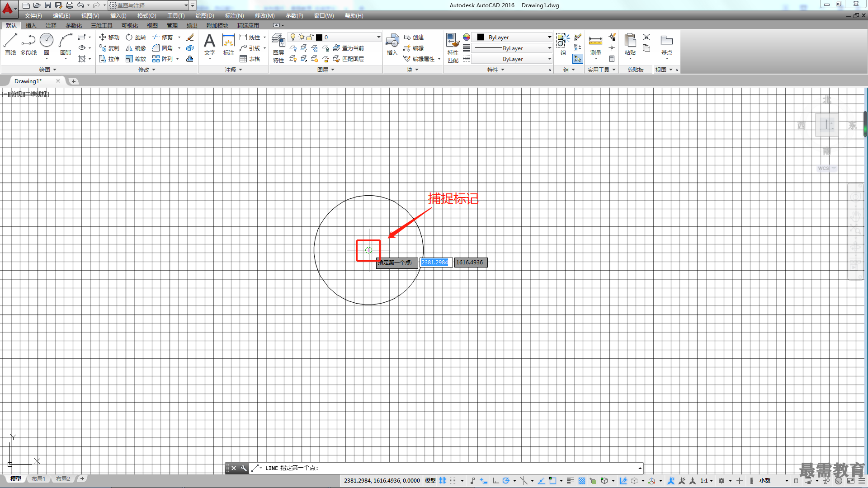This screenshot has height=488, width=868.
Task: Click the 线性 (Linear dimension) button
Action: click(250, 37)
